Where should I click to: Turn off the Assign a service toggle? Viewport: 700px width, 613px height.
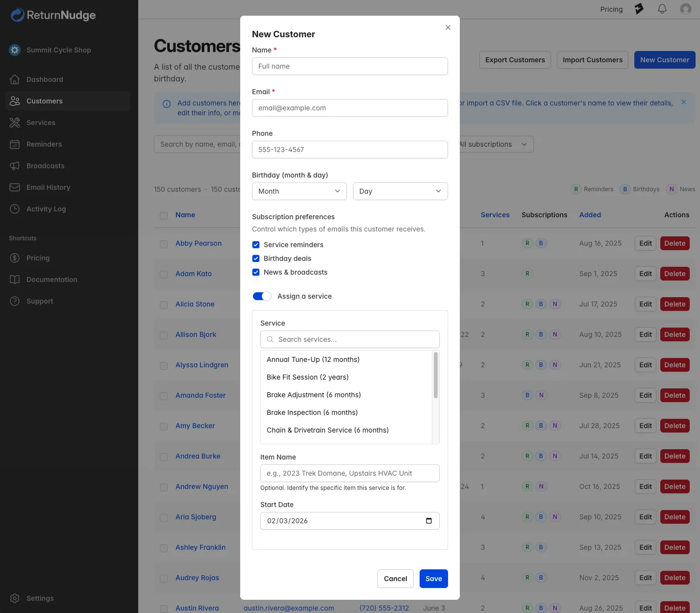point(262,296)
